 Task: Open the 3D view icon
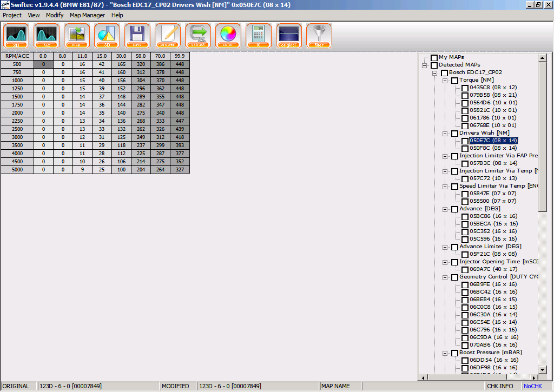click(107, 36)
